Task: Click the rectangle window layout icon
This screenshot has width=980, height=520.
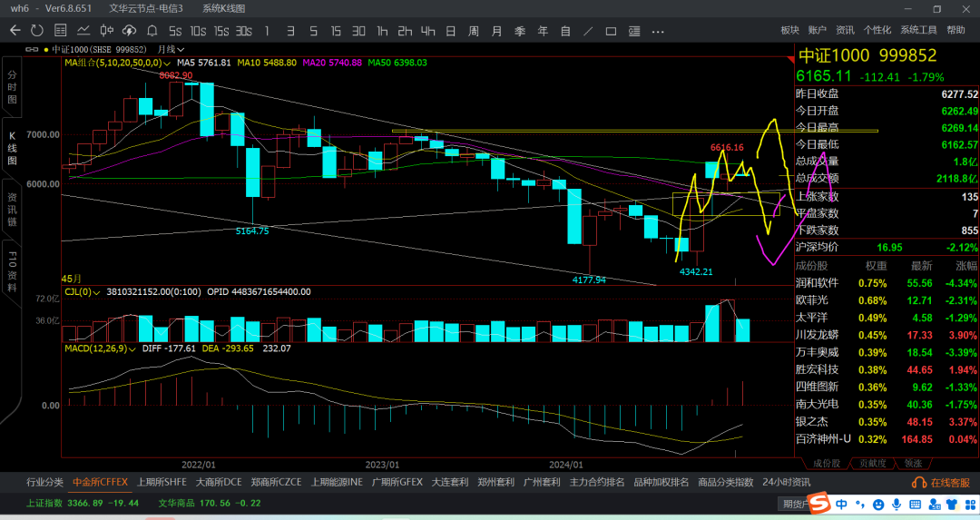Action: click(x=612, y=31)
